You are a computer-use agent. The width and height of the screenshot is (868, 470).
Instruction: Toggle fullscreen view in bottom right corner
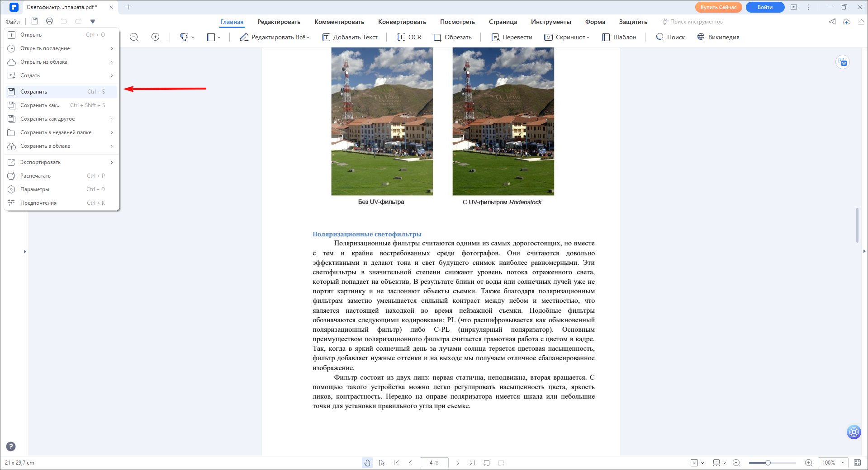pos(857,463)
